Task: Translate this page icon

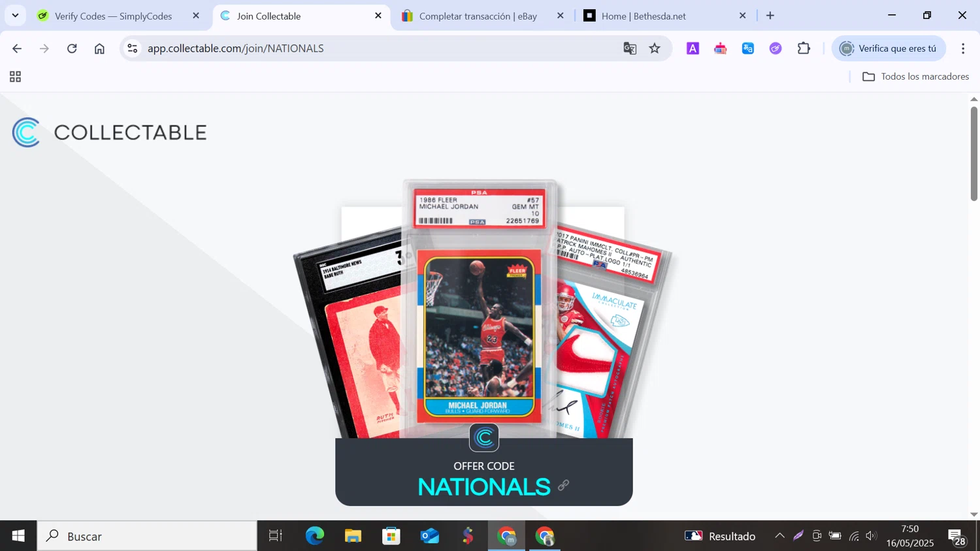Action: click(630, 48)
